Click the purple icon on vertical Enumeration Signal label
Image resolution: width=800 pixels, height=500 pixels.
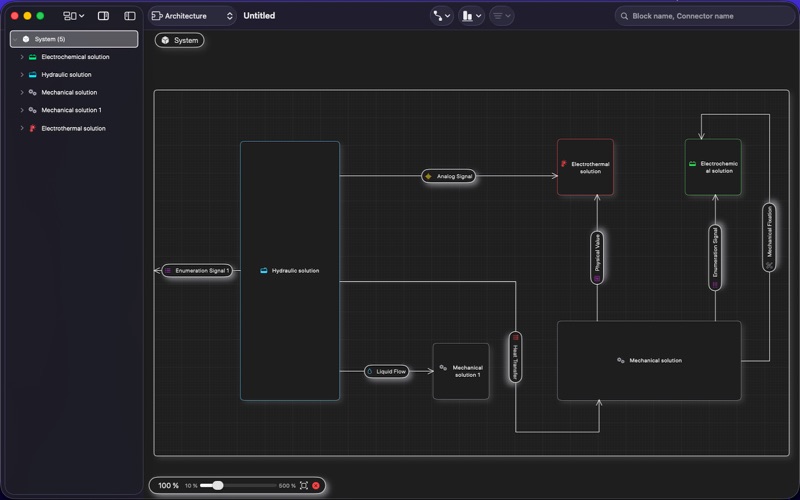tap(715, 285)
